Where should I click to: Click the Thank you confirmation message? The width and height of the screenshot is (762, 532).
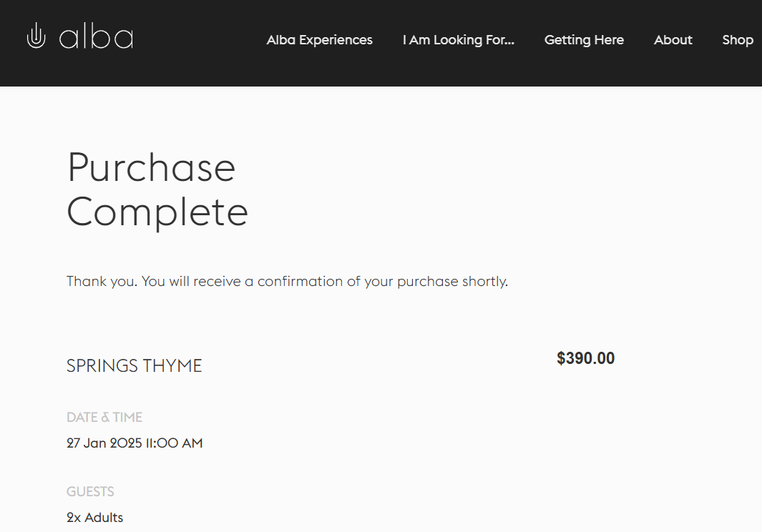pyautogui.click(x=287, y=281)
